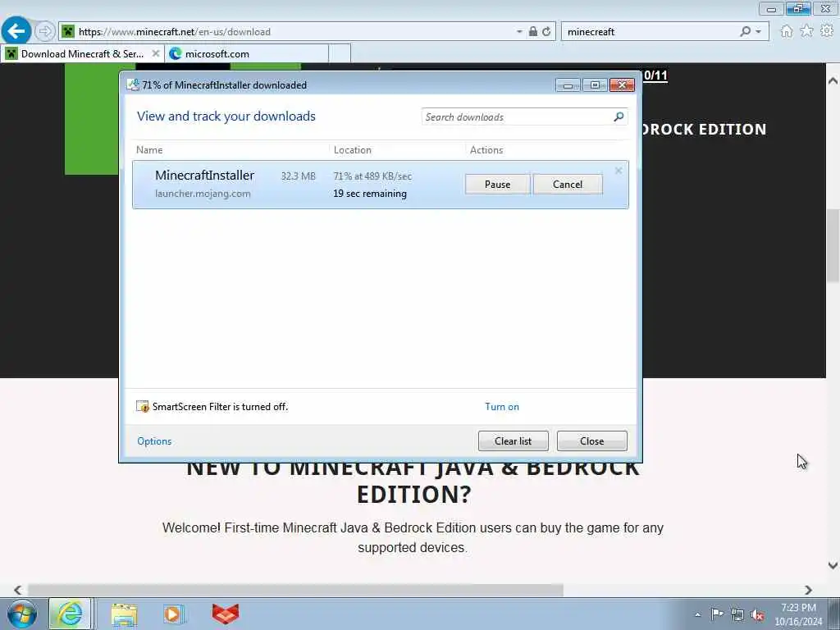
Task: Click the Location column header
Action: [x=352, y=150]
